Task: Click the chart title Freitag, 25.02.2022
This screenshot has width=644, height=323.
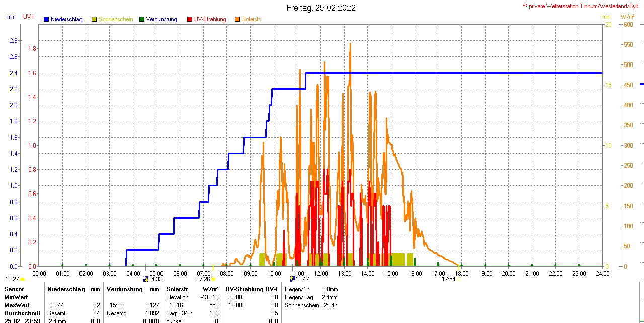Action: (x=321, y=8)
